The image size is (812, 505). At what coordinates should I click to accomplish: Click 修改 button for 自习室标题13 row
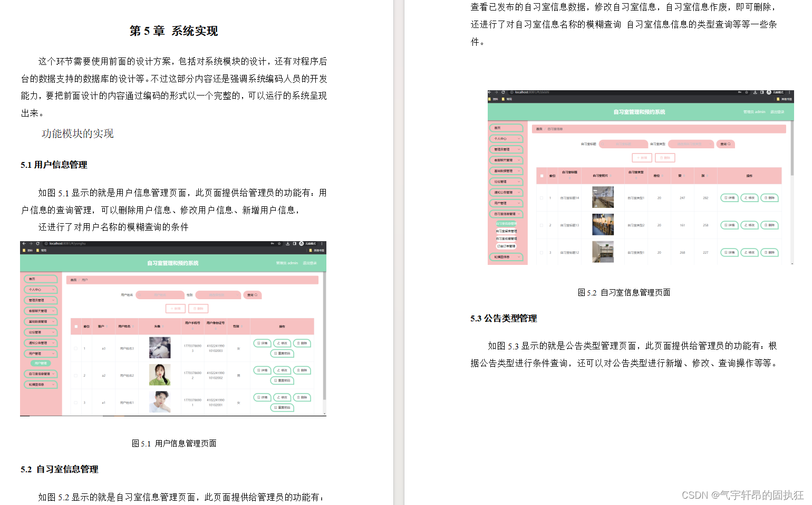click(749, 225)
